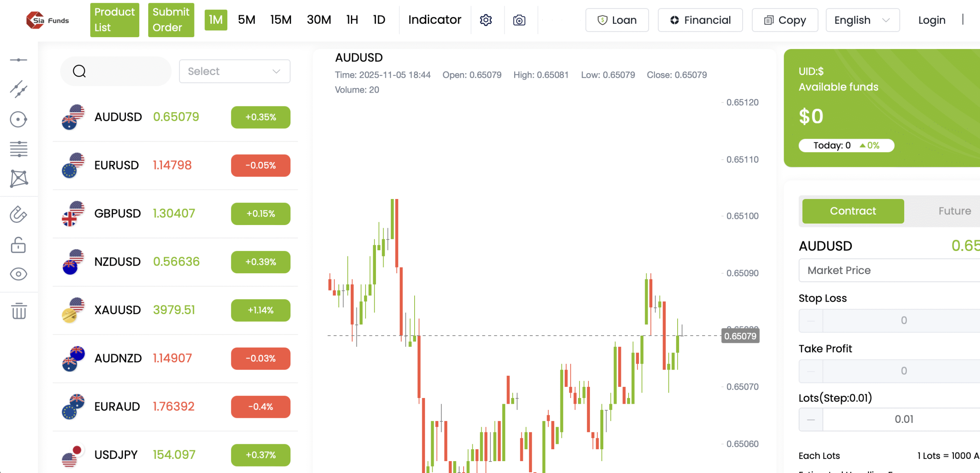The image size is (980, 473).
Task: Take a chart screenshot with camera icon
Action: (519, 20)
